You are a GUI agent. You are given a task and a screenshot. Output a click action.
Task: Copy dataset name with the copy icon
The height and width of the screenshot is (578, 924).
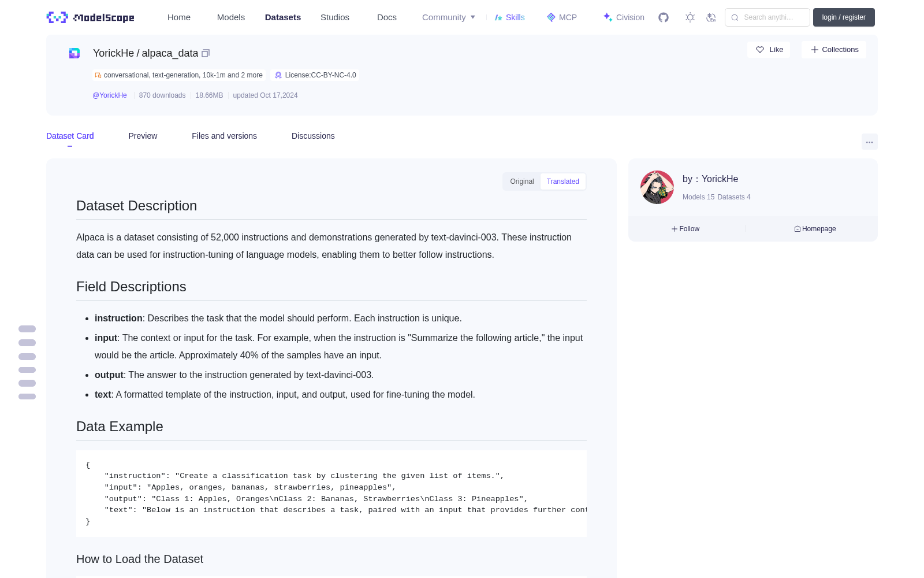click(x=206, y=53)
